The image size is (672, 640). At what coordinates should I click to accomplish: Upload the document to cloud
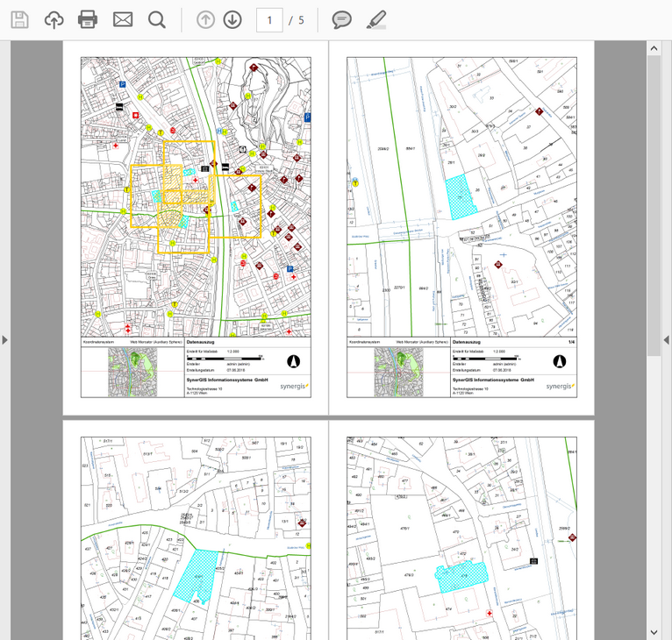click(x=54, y=19)
